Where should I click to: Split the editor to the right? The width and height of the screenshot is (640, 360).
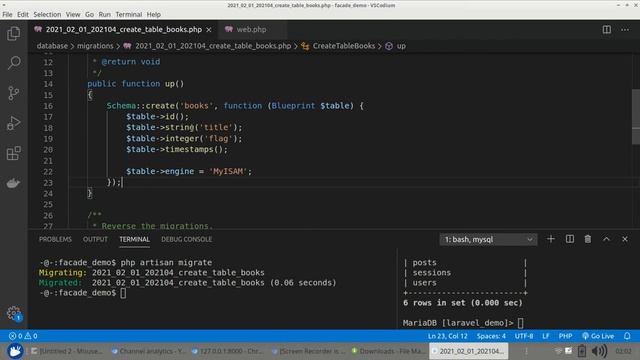coord(607,29)
